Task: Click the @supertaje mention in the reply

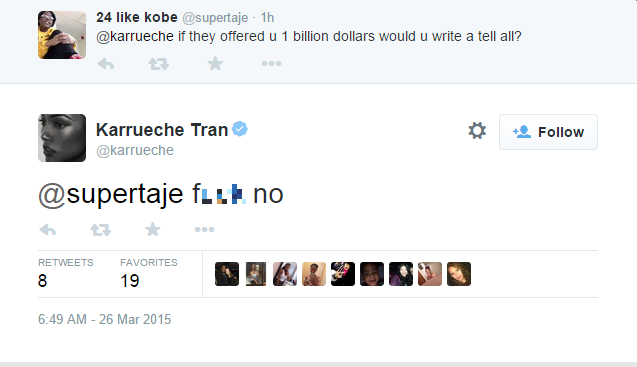Action: tap(110, 194)
